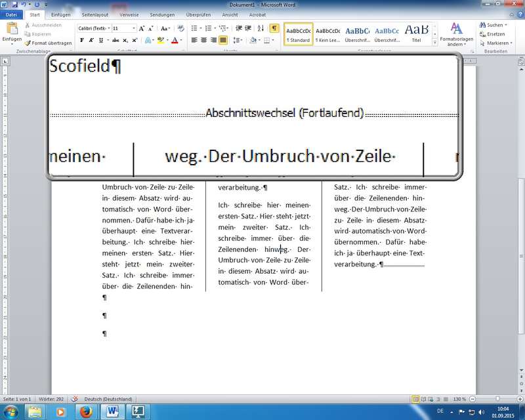Select the Titel style thumbnail
525x420 pixels.
[416, 33]
